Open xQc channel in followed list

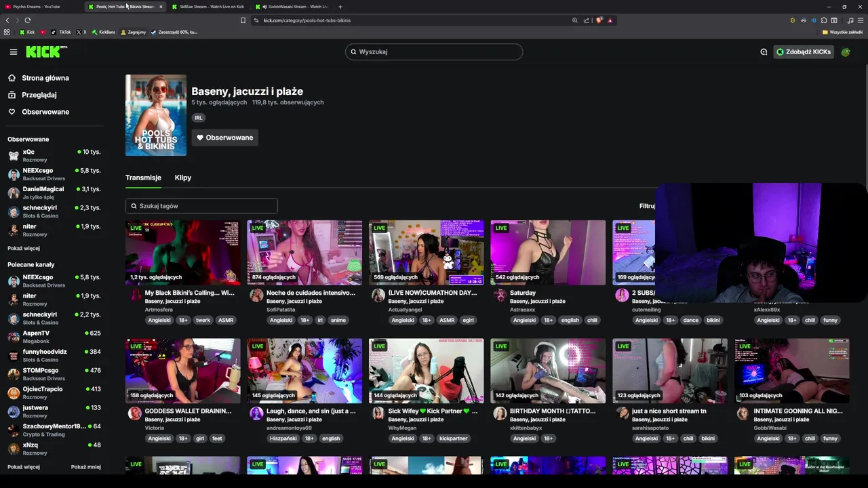tap(54, 156)
